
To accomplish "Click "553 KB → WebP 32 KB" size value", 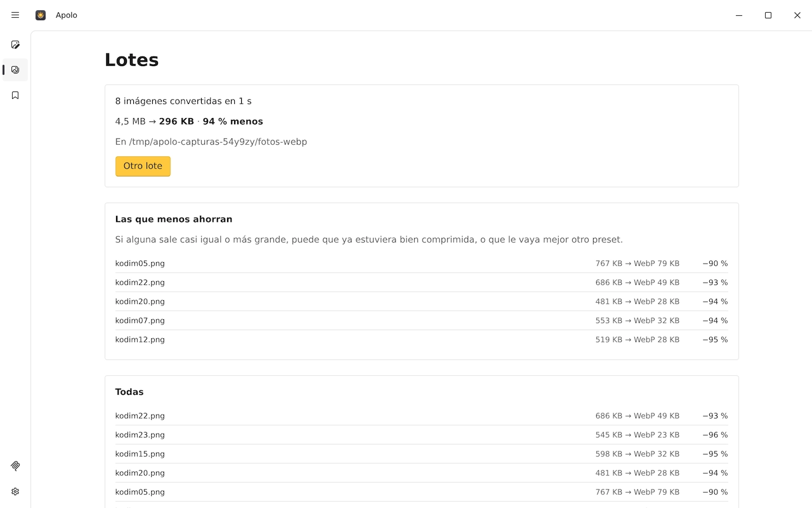I will click(x=637, y=321).
